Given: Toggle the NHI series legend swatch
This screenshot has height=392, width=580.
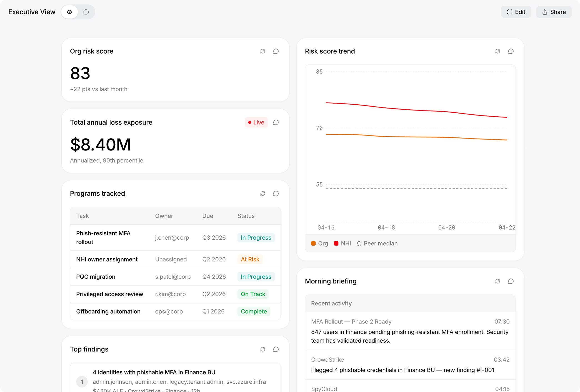Looking at the screenshot, I should (336, 243).
